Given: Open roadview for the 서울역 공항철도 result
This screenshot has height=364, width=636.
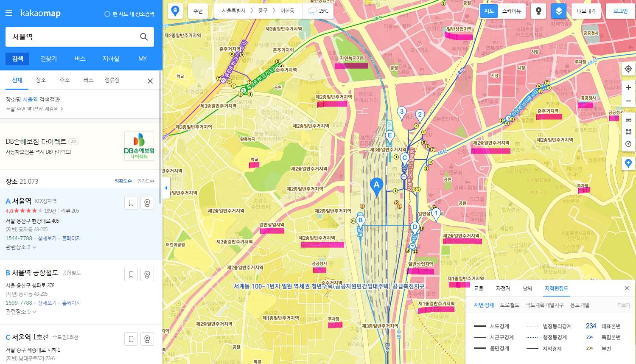Looking at the screenshot, I should pyautogui.click(x=147, y=274).
